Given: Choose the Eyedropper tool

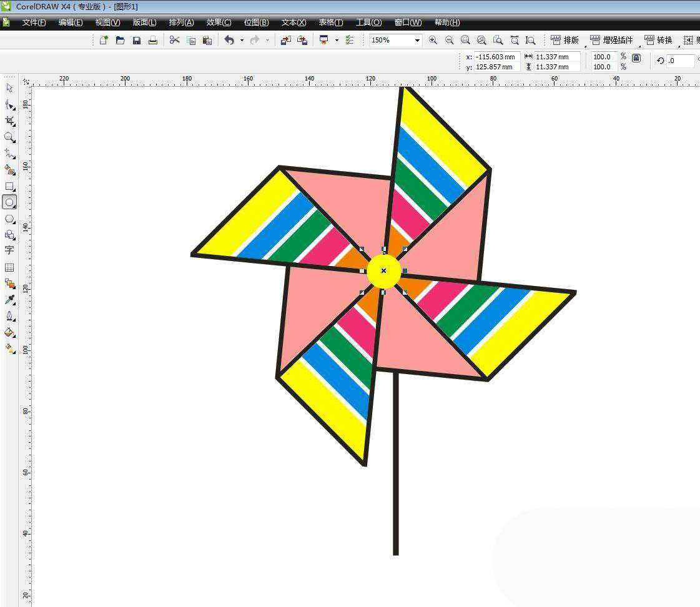Looking at the screenshot, I should (x=9, y=300).
